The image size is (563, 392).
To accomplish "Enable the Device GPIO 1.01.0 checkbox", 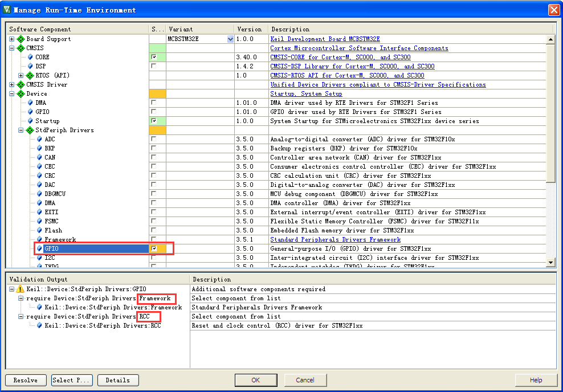I will (x=154, y=112).
